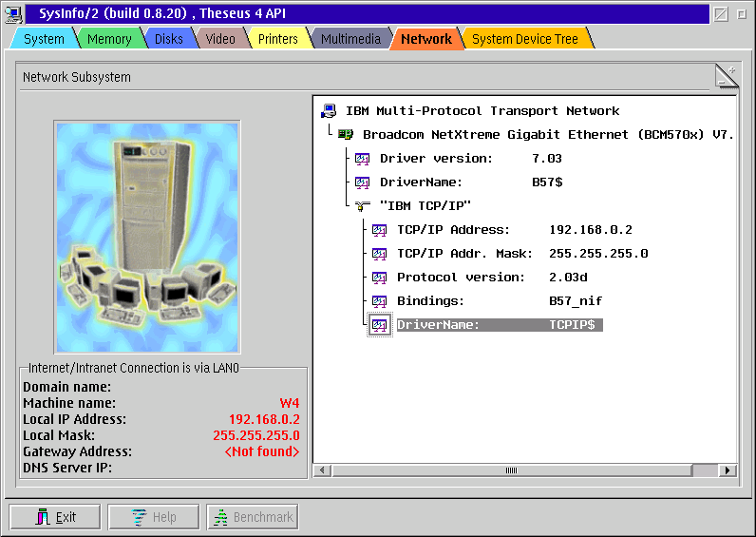The width and height of the screenshot is (756, 537).
Task: Click the hide window button in the title bar
Action: tap(721, 14)
